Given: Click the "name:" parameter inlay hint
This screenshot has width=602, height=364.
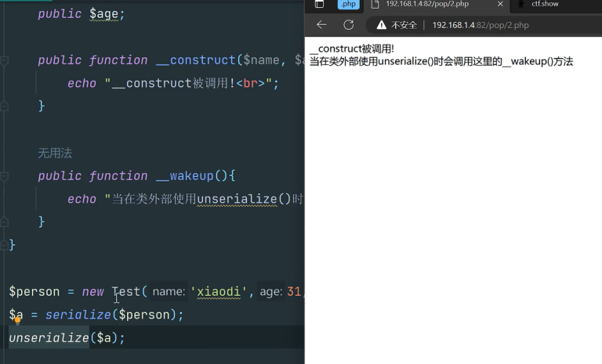Looking at the screenshot, I should point(169,292).
